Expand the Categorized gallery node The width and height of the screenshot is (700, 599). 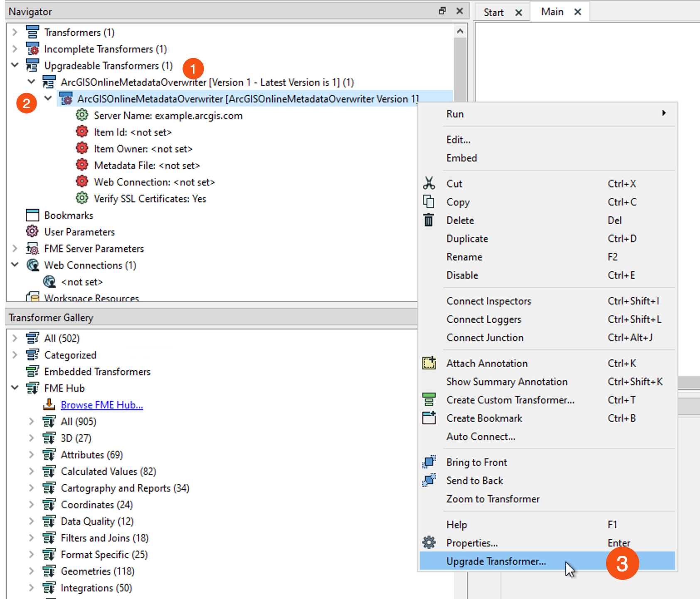pos(15,355)
